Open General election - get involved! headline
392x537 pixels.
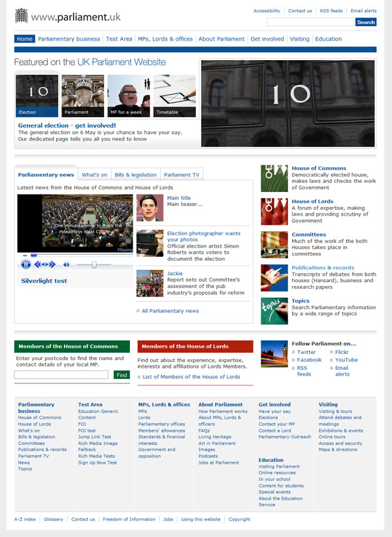[67, 125]
